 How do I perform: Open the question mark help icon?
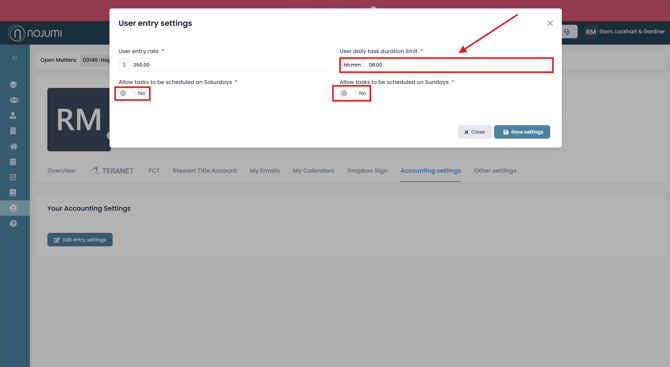tap(13, 223)
